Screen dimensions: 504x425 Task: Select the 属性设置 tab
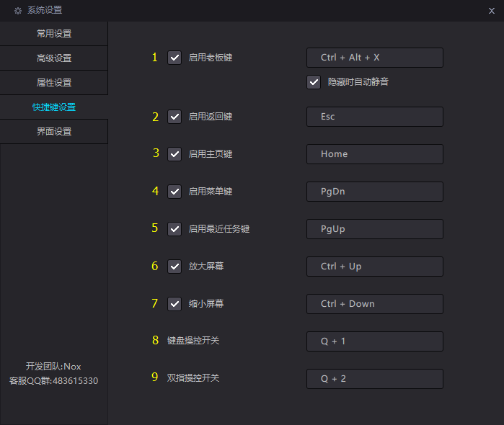coord(54,83)
